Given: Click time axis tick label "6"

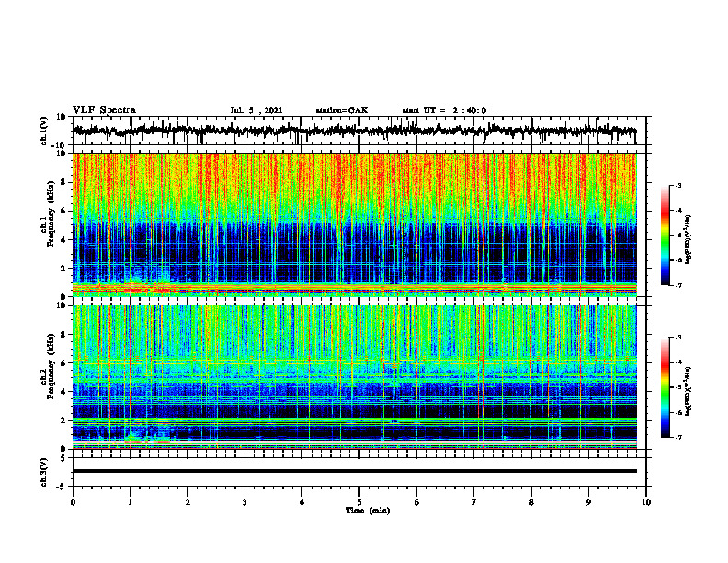Looking at the screenshot, I should [x=416, y=502].
